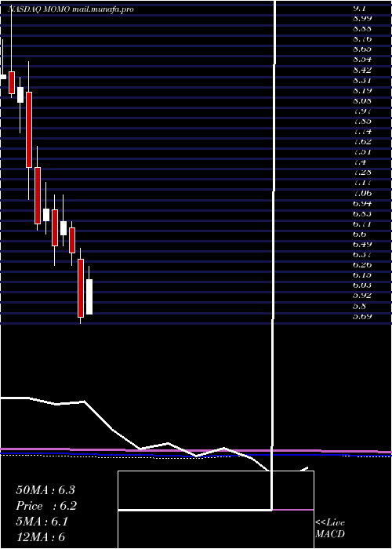This screenshot has width=392, height=549.
Task: Click the 7.62 price axis label
Action: point(362,142)
